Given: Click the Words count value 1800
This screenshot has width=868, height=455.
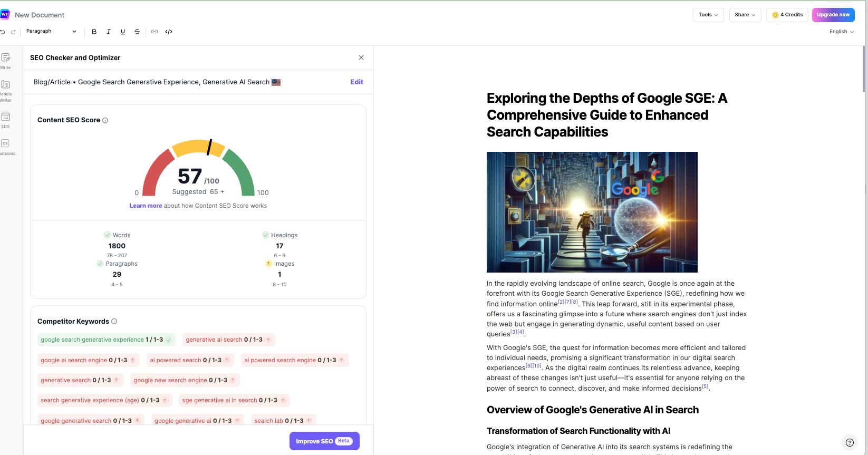Looking at the screenshot, I should [x=117, y=246].
